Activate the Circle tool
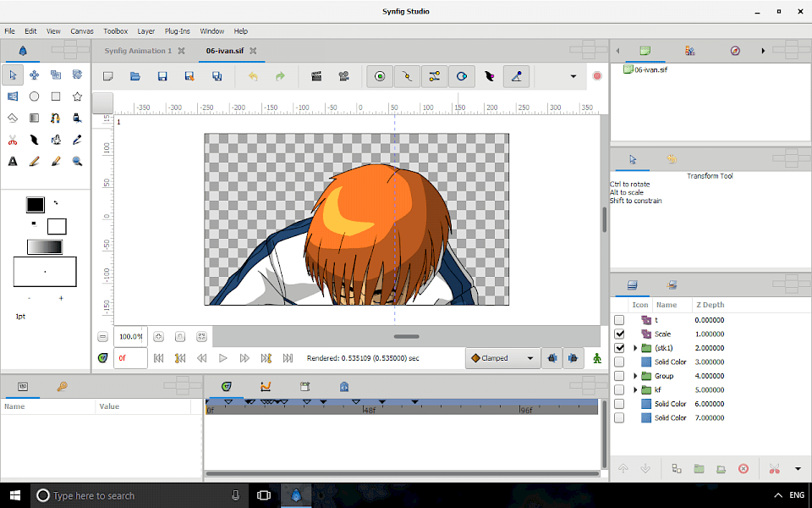812x508 pixels. point(34,97)
